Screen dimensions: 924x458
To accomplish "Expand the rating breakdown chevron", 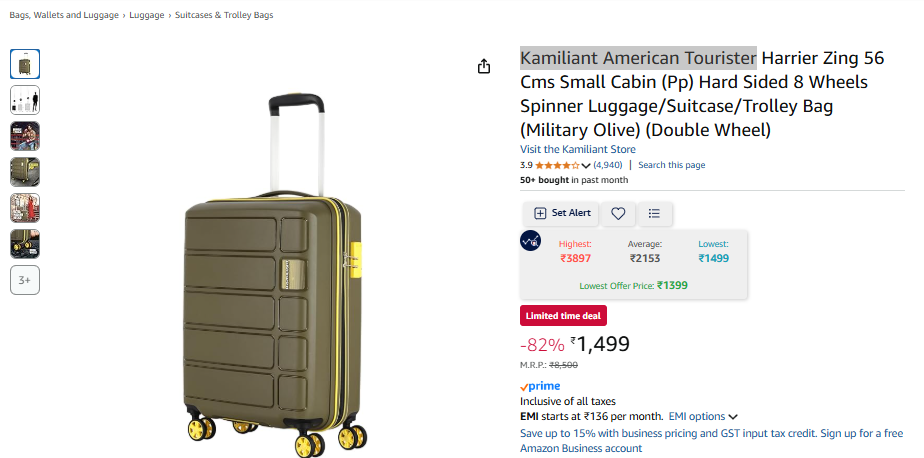I will pyautogui.click(x=586, y=166).
